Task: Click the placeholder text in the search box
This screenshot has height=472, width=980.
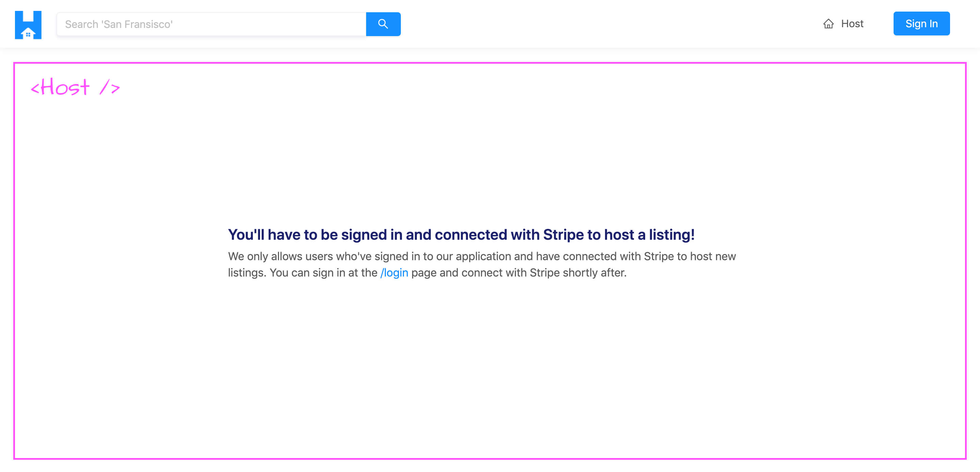Action: (x=119, y=25)
